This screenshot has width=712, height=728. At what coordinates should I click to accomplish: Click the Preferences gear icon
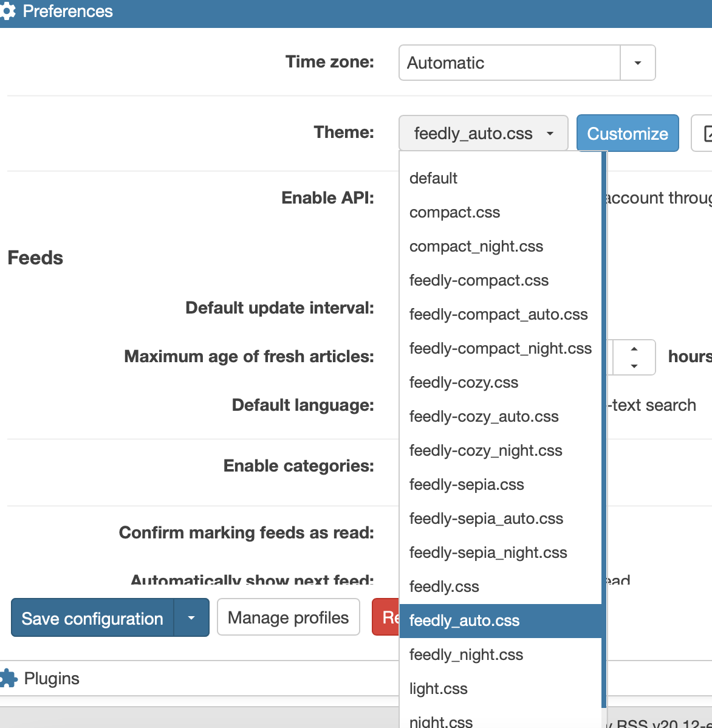[7, 11]
